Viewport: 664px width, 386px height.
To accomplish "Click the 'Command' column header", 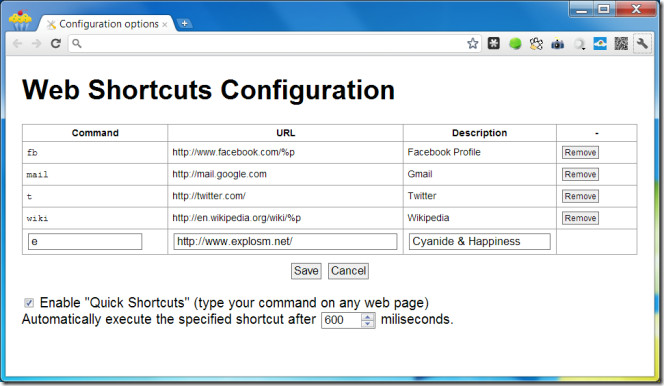I will (95, 133).
